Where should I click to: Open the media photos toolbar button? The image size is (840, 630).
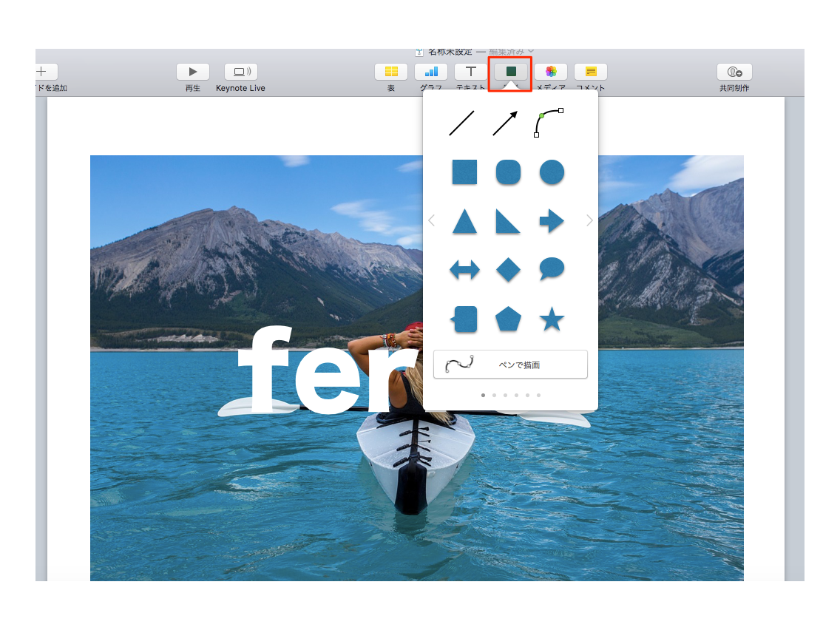pos(551,72)
